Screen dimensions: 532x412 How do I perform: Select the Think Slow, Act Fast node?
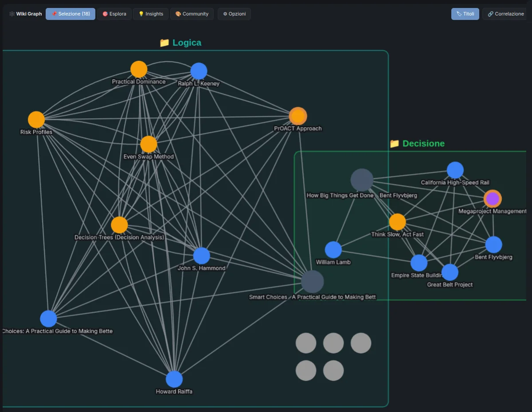[x=397, y=222]
